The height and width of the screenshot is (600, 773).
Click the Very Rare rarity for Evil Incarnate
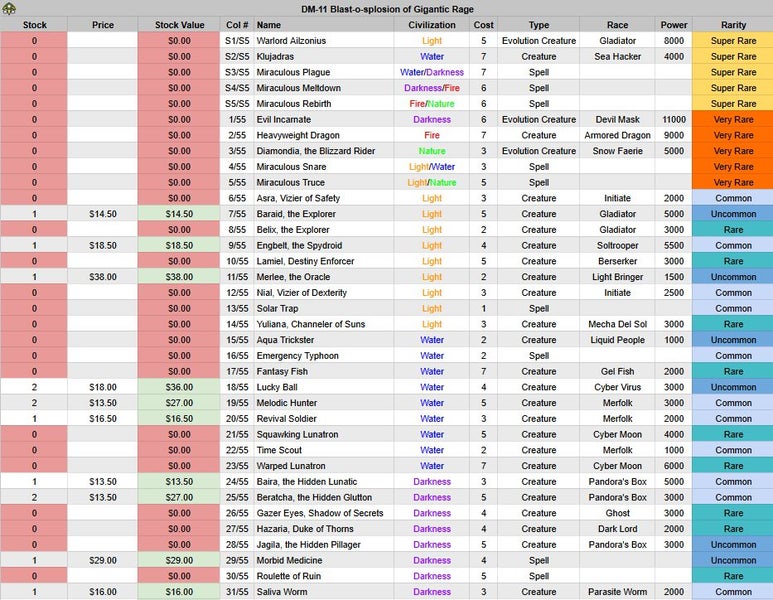[x=733, y=119]
